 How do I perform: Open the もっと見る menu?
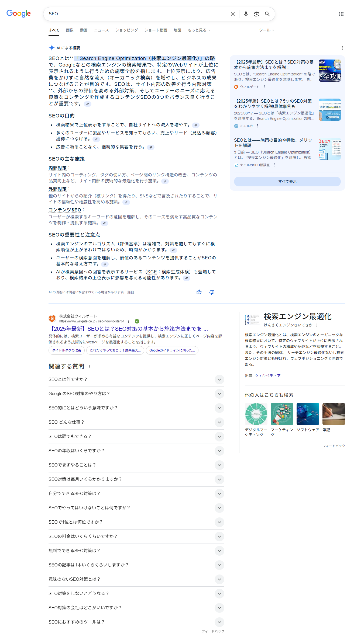point(199,30)
